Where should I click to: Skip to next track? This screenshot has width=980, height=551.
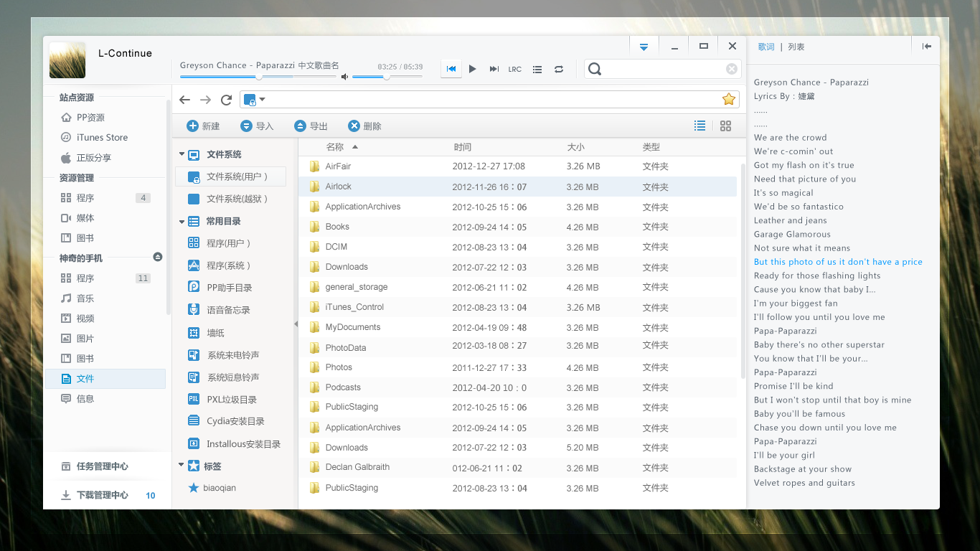(x=494, y=69)
